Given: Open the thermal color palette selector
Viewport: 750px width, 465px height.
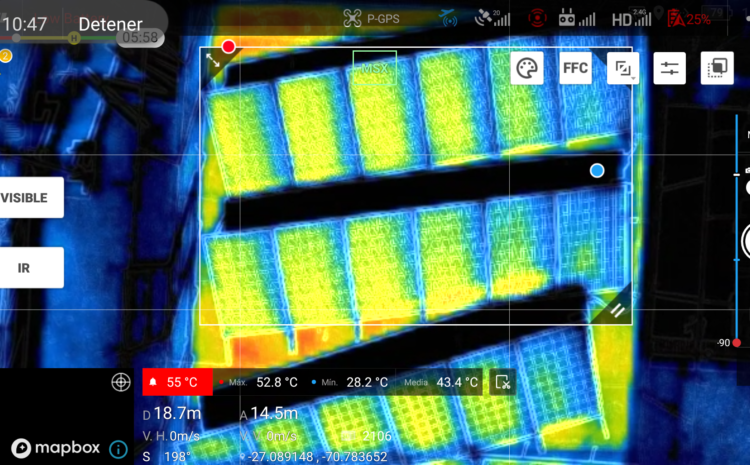Looking at the screenshot, I should point(527,68).
